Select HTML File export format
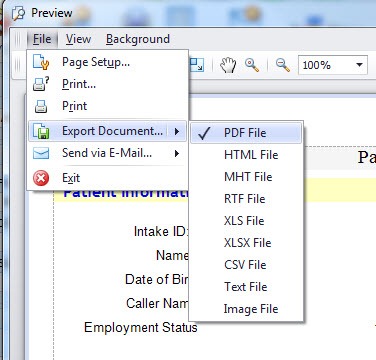 (246, 155)
